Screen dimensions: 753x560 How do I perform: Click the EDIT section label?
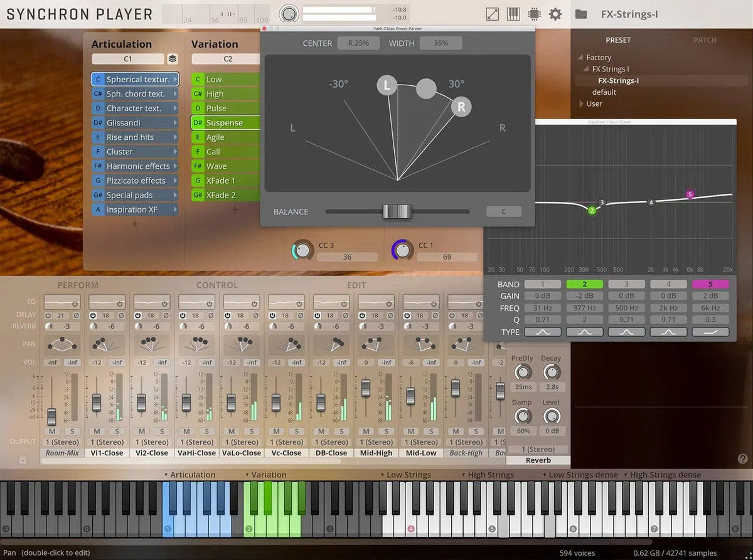click(x=356, y=285)
